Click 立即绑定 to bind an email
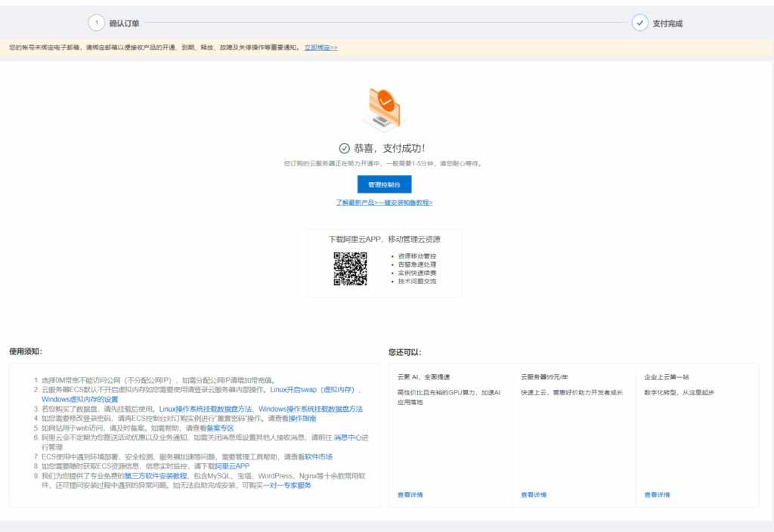The width and height of the screenshot is (774, 532). pyautogui.click(x=320, y=48)
